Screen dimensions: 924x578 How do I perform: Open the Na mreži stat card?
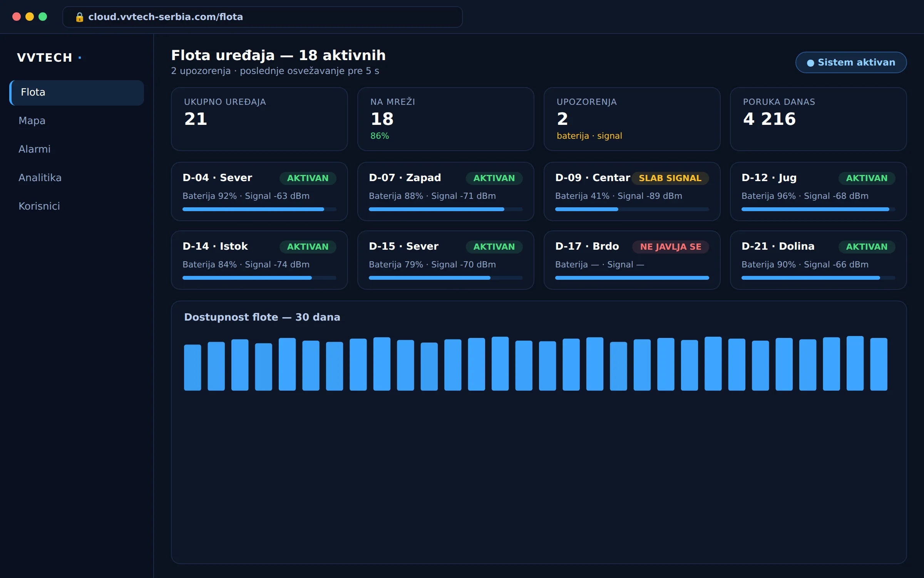point(446,119)
